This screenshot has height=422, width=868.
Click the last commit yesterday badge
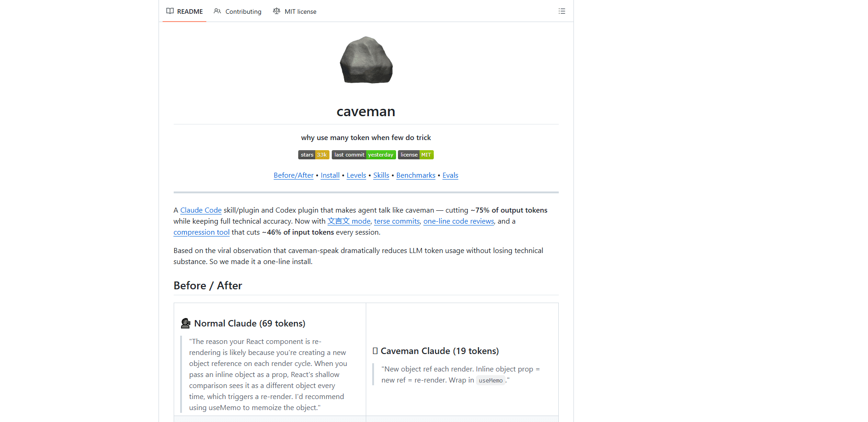click(364, 155)
